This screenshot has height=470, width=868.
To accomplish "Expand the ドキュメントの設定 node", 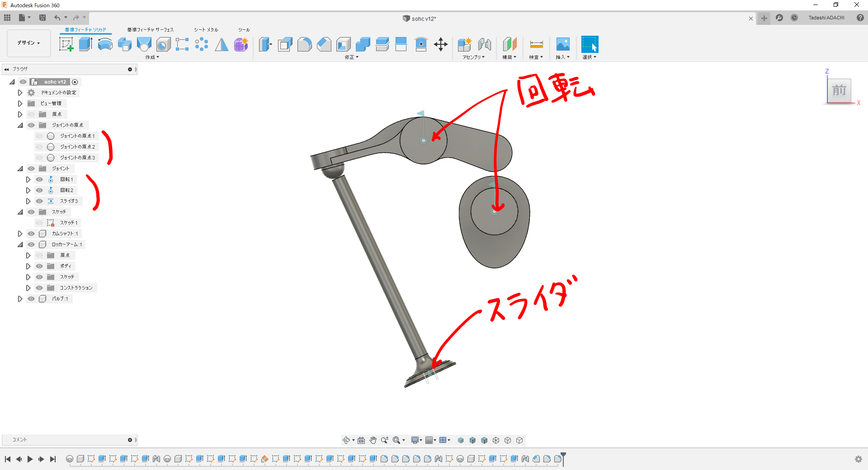I will point(20,93).
